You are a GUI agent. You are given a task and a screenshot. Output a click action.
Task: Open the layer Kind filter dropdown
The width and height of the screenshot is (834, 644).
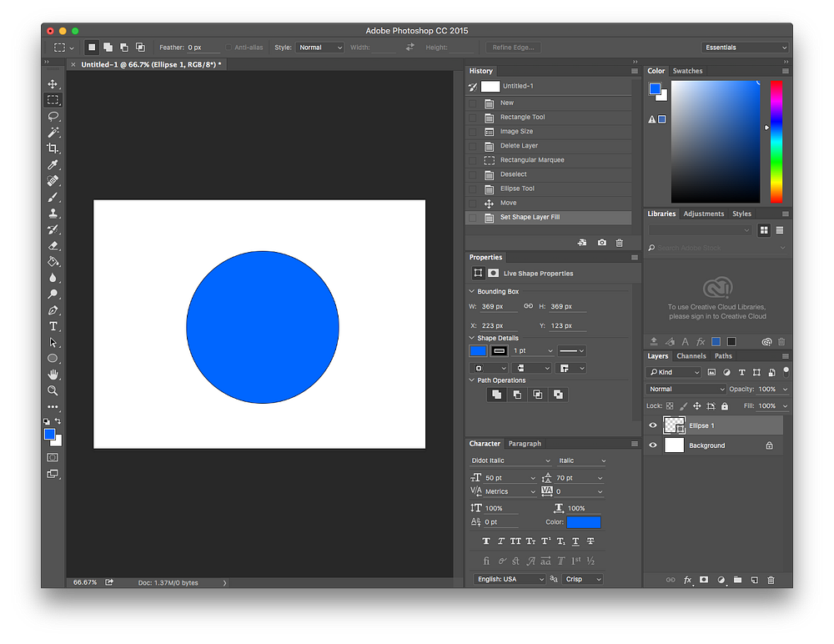[674, 372]
